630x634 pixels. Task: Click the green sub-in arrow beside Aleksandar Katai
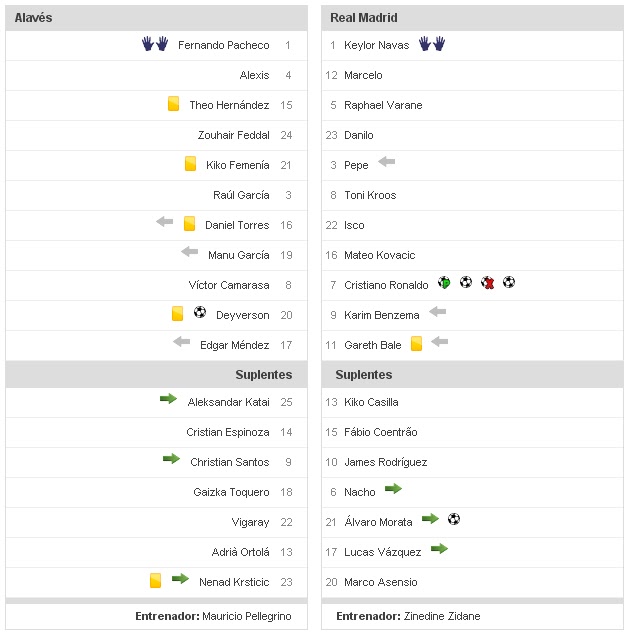[x=168, y=399]
